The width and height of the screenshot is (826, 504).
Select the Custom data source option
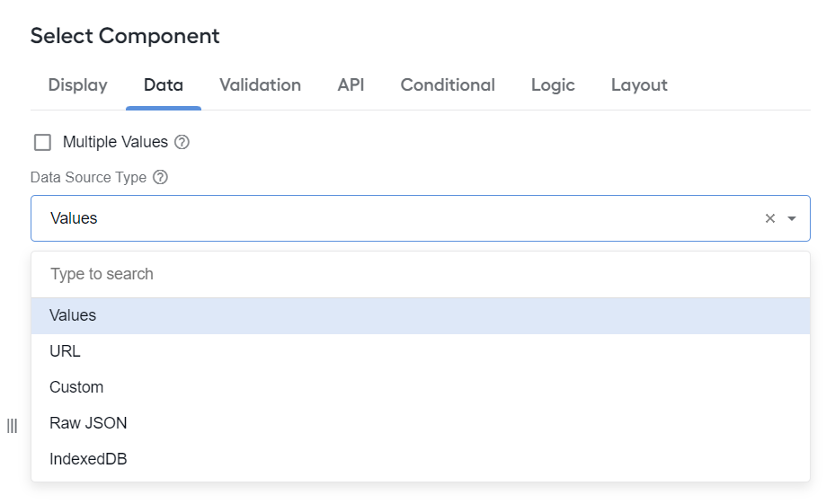[421, 387]
